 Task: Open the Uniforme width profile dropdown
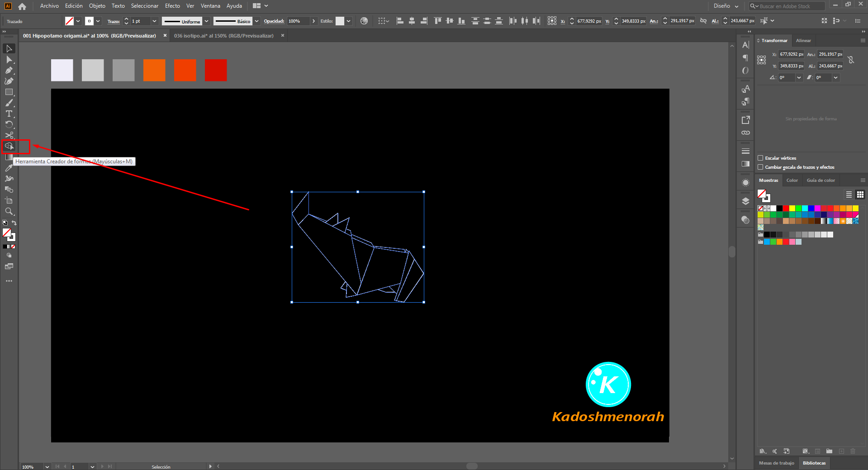point(207,21)
